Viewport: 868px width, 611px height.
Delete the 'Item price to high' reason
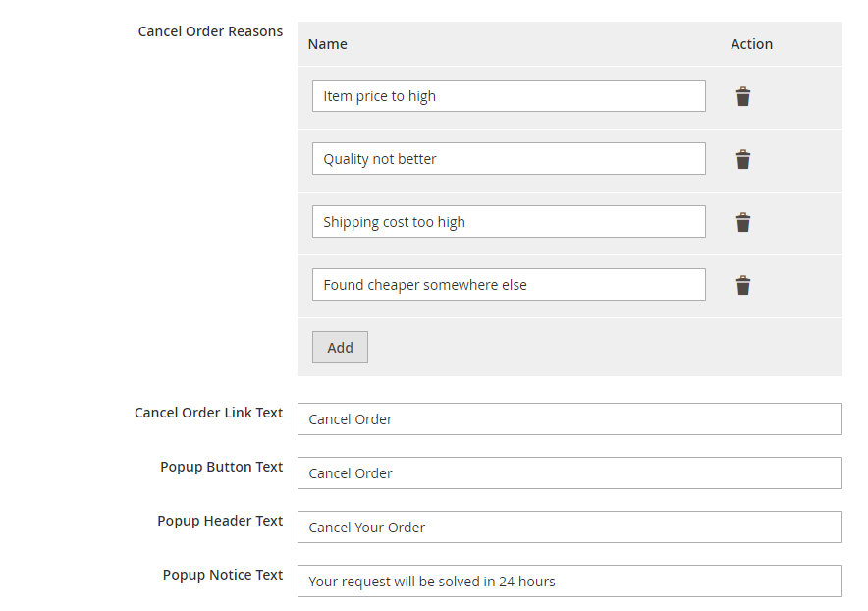(x=743, y=96)
